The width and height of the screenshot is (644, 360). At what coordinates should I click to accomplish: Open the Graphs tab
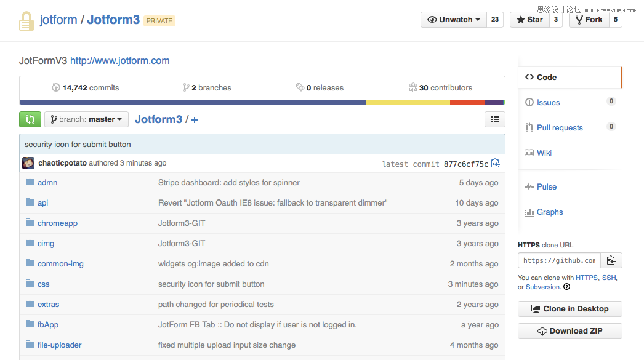pyautogui.click(x=550, y=212)
